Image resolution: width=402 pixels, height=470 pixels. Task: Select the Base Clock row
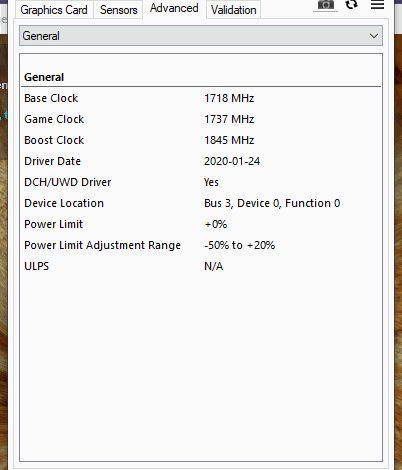click(201, 98)
